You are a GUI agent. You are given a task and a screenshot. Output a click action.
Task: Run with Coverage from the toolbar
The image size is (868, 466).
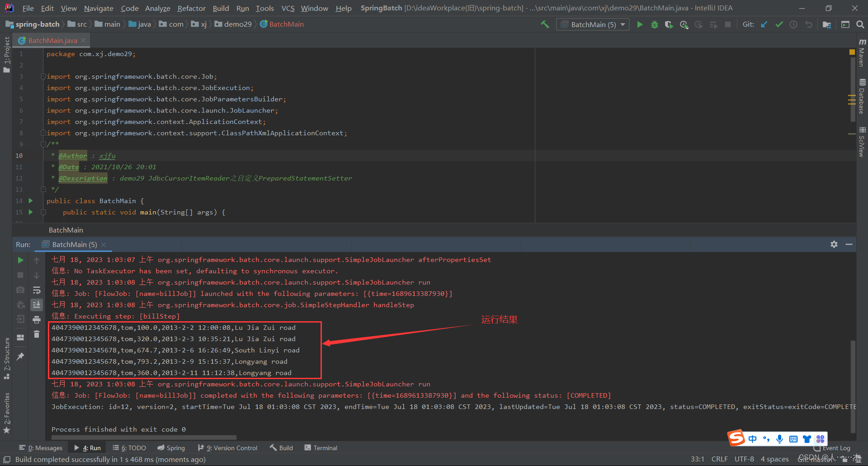tap(669, 24)
